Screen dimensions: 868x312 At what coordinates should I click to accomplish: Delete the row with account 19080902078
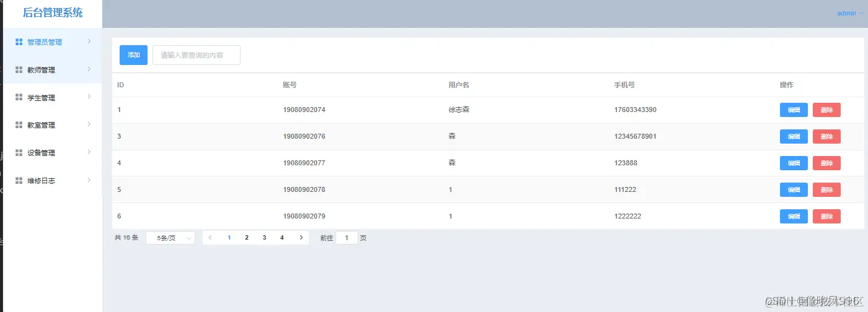pos(826,190)
